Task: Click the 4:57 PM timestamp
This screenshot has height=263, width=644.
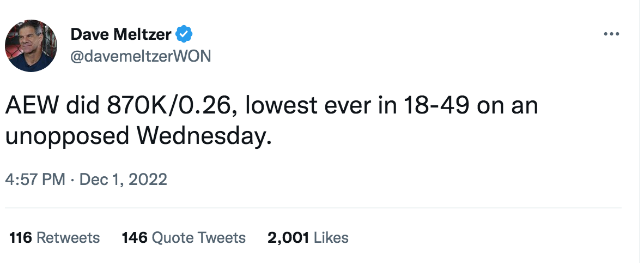Action: [x=35, y=179]
